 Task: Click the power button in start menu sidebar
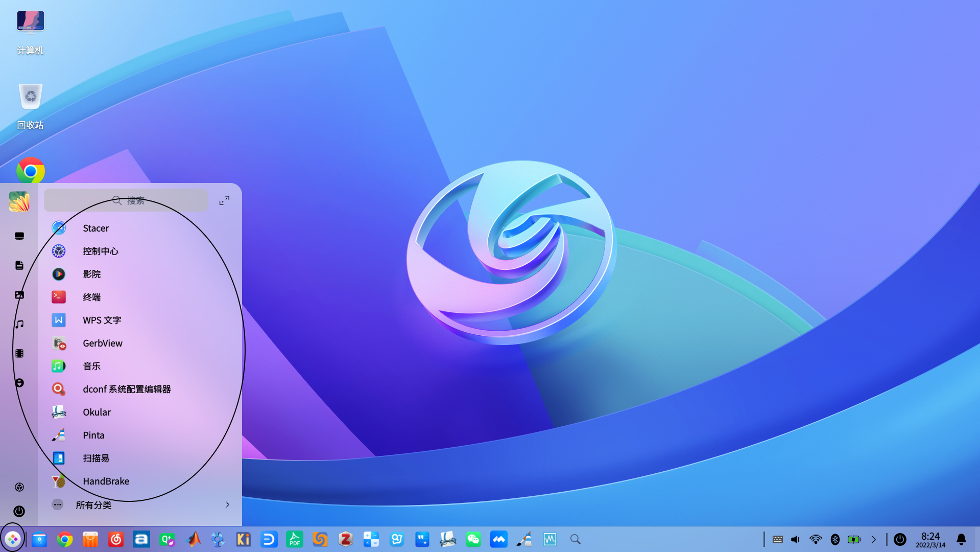pyautogui.click(x=19, y=511)
